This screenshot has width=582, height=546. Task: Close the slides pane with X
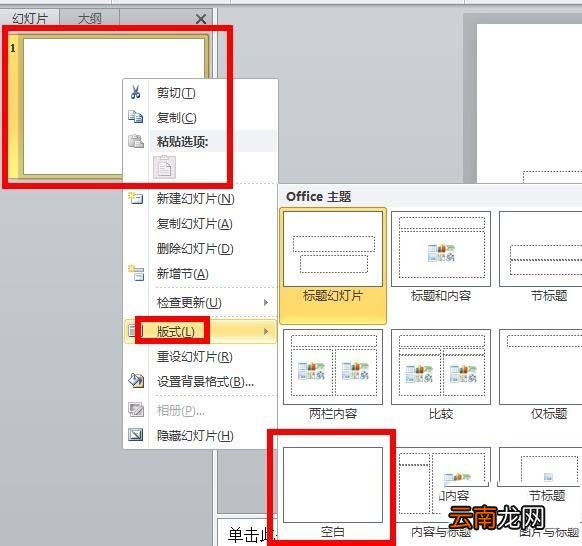[201, 19]
